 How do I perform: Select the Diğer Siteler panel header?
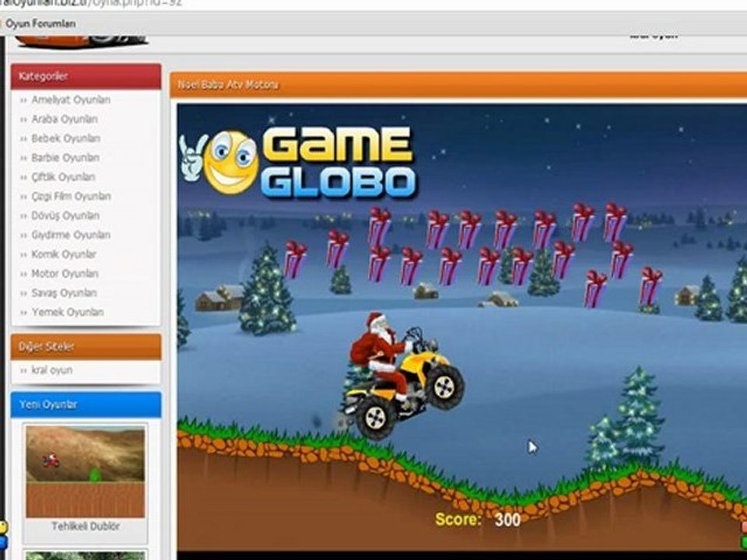(86, 347)
